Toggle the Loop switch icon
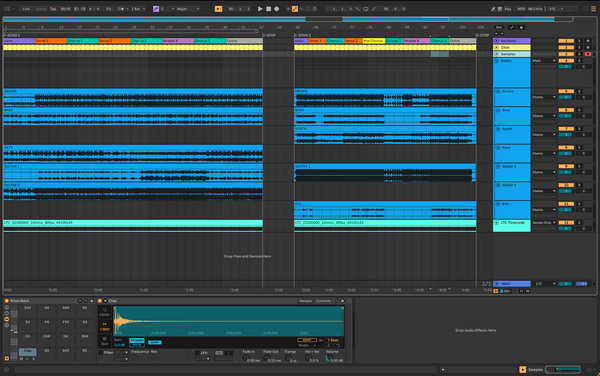 coord(365,9)
